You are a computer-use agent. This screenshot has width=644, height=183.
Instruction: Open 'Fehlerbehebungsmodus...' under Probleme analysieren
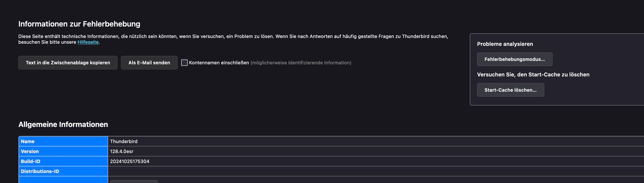(515, 59)
